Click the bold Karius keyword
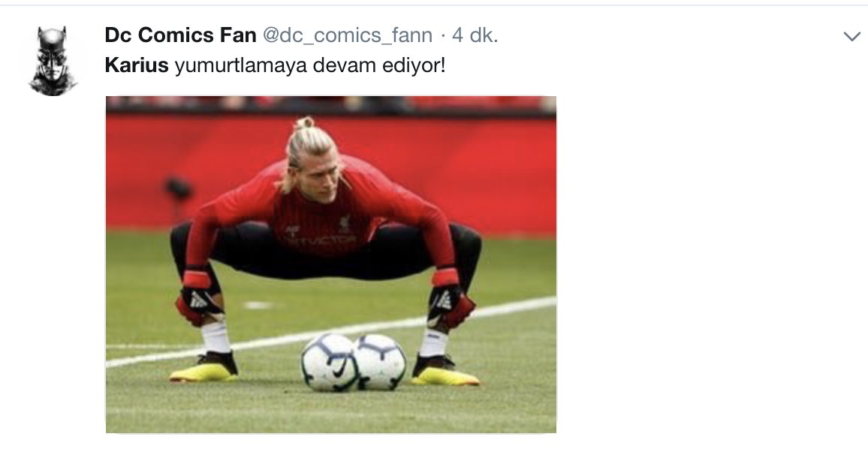Image resolution: width=868 pixels, height=452 pixels. [137, 65]
